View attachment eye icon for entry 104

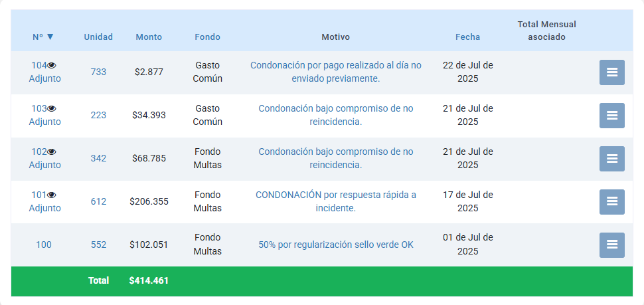pyautogui.click(x=52, y=65)
